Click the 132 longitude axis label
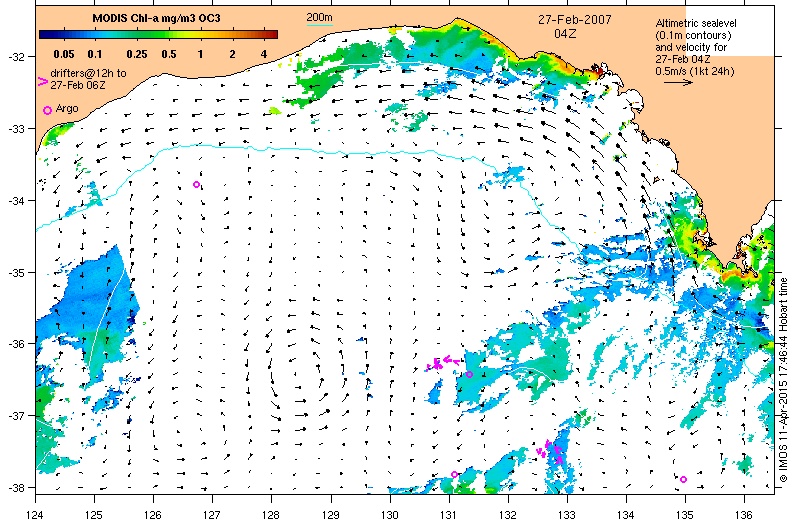800x520 pixels. [509, 514]
